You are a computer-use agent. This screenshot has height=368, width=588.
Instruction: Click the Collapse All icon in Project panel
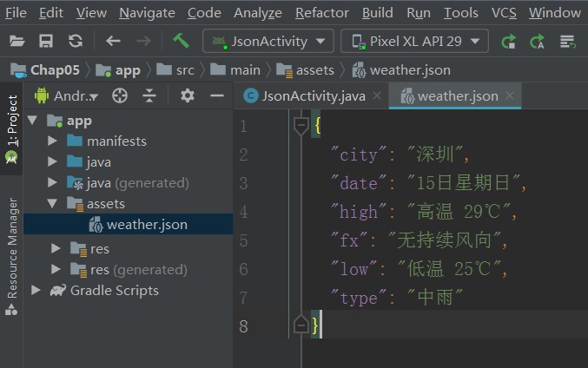click(x=149, y=95)
